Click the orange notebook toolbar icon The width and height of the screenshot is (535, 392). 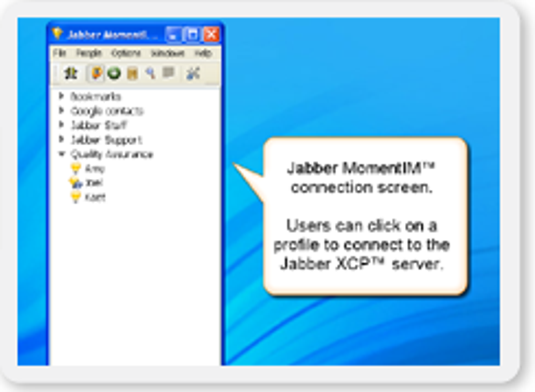click(x=132, y=73)
